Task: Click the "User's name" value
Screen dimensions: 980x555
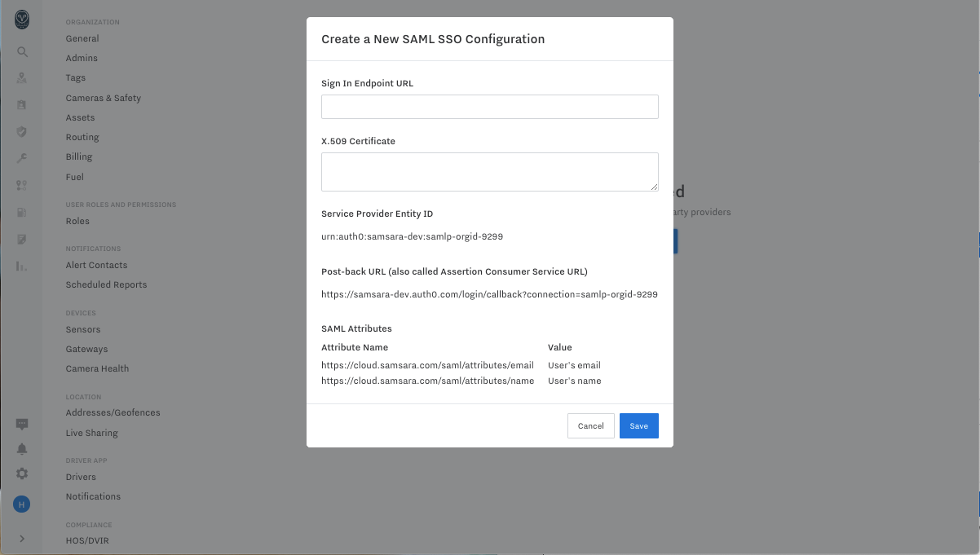Action: 575,381
